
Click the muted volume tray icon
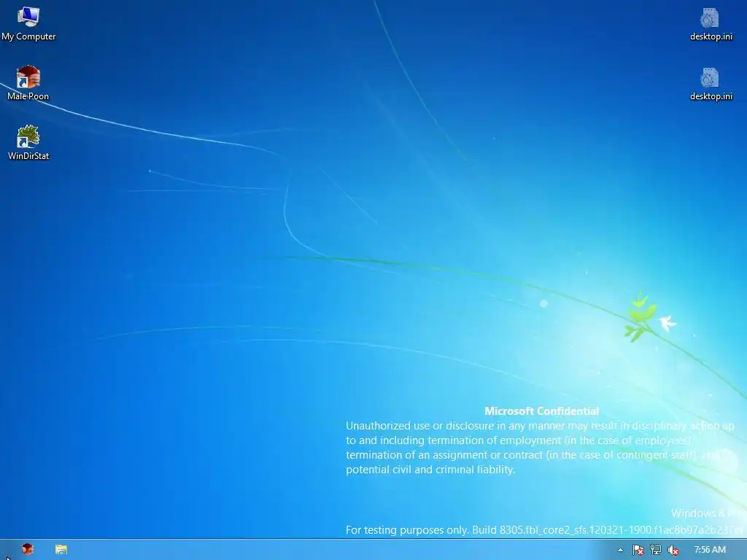pos(673,550)
